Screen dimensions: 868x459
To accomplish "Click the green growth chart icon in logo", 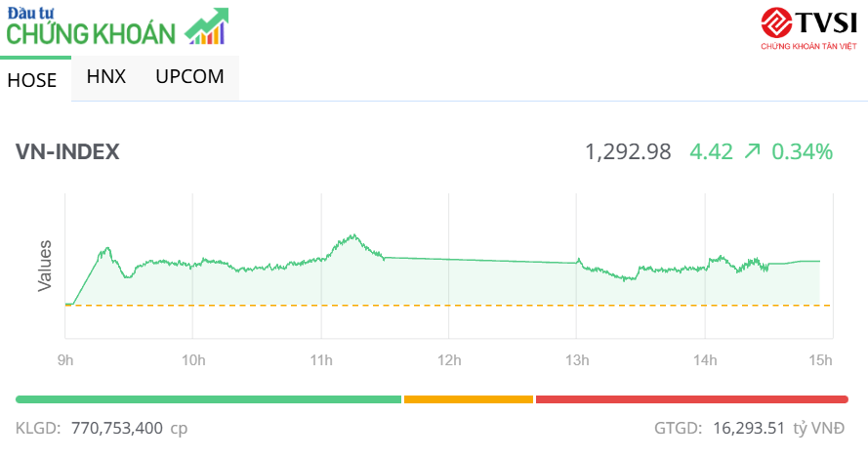I will click(207, 26).
